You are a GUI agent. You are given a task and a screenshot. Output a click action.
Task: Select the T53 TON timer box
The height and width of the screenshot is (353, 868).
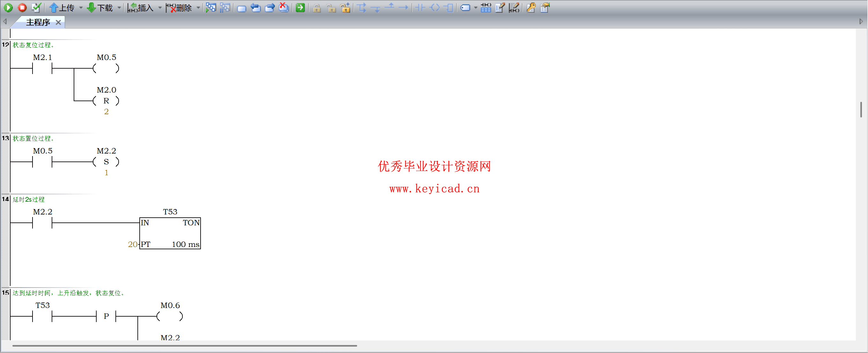coord(170,233)
